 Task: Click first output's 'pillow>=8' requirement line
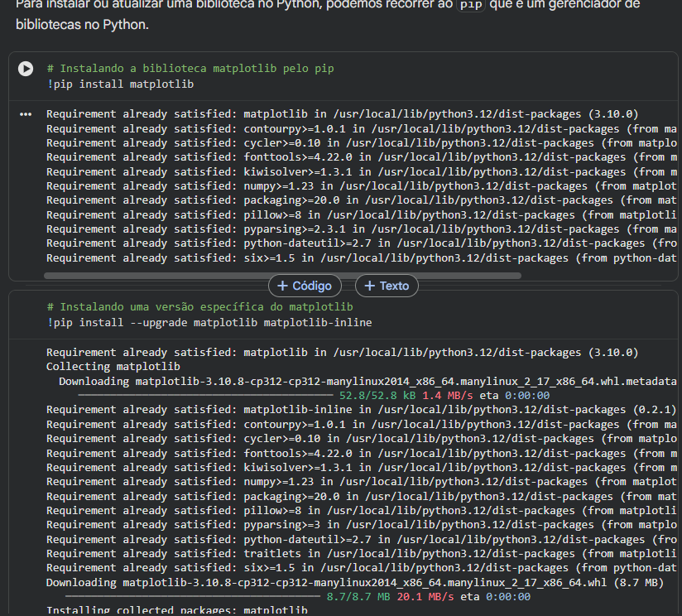[x=362, y=215]
